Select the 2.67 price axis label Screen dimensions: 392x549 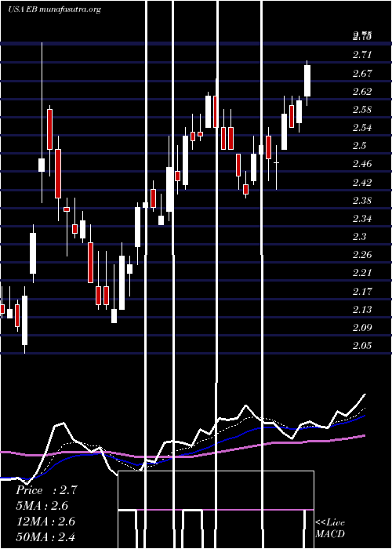362,74
